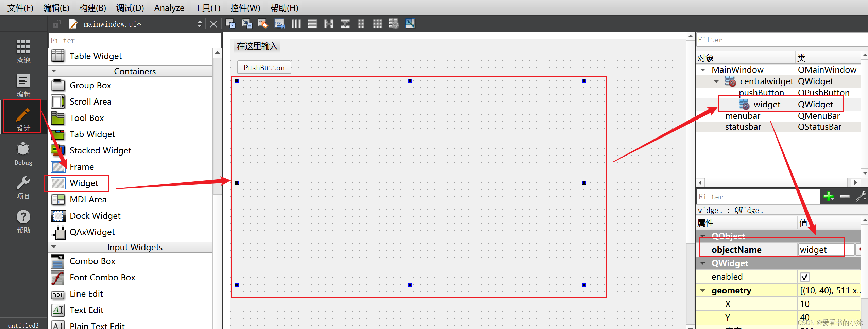Click the adjust size toolbar icon
Image resolution: width=868 pixels, height=329 pixels.
coord(410,24)
